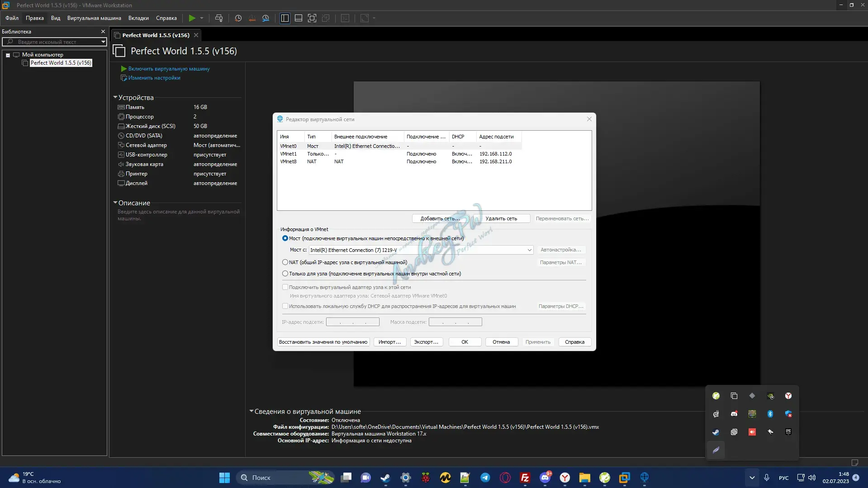
Task: Select VMnet8 row in network table
Action: pos(400,161)
